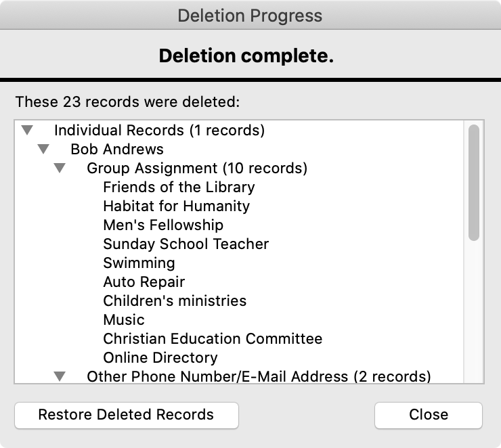Select Individual Records (1 records) row

pyautogui.click(x=159, y=130)
